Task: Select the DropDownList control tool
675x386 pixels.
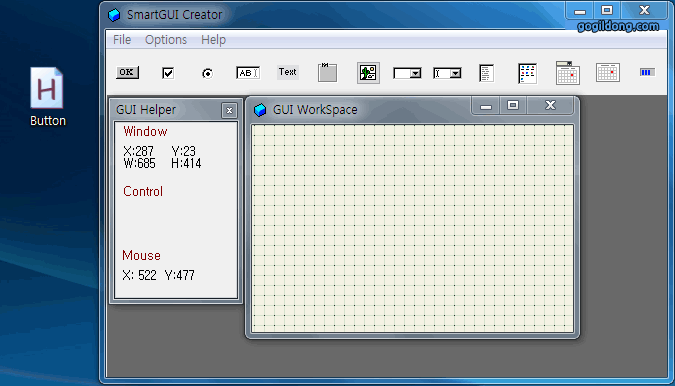Action: (x=407, y=73)
